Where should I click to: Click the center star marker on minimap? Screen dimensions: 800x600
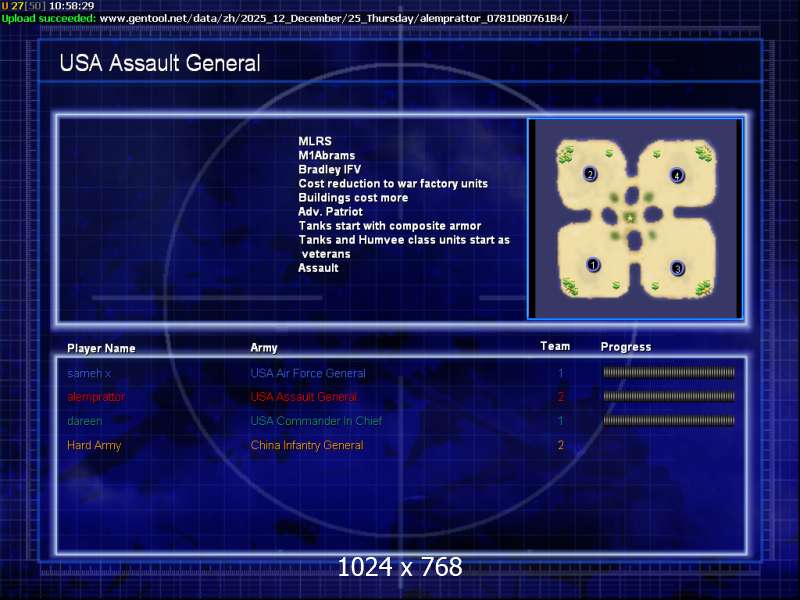(630, 218)
